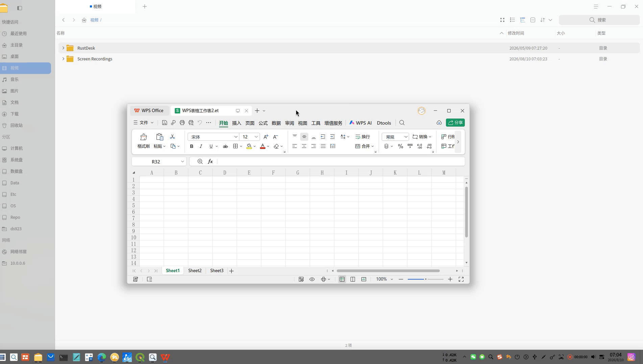Switch file manager to icon grid view
This screenshot has width=643, height=364.
point(502,20)
